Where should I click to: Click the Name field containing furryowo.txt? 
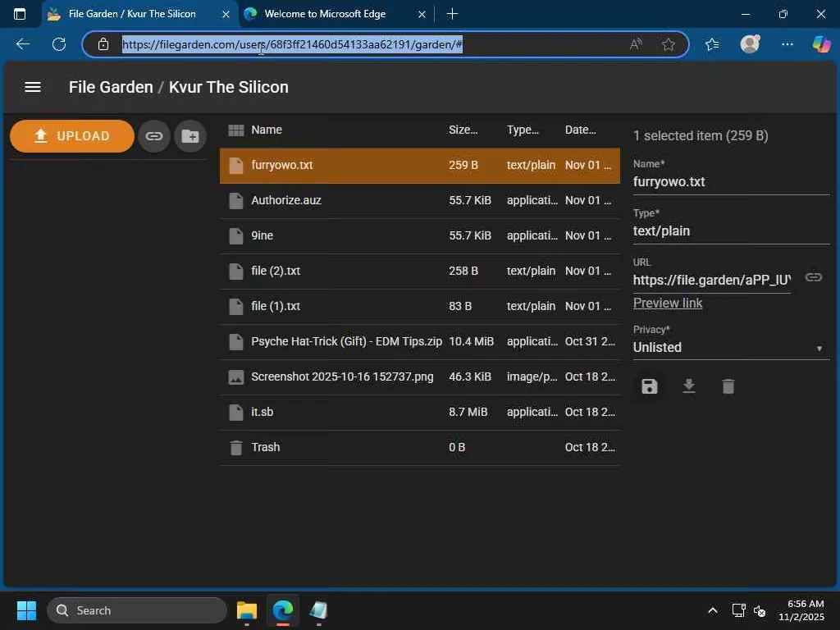click(x=730, y=182)
